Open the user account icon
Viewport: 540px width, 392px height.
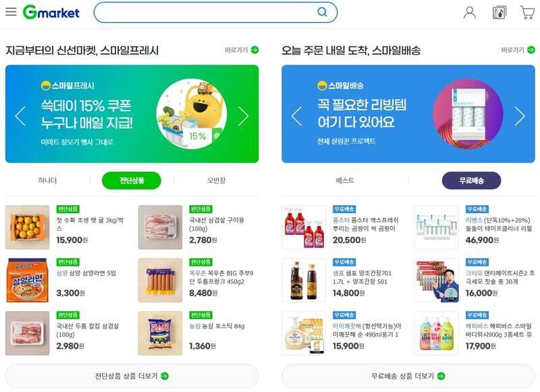(470, 12)
